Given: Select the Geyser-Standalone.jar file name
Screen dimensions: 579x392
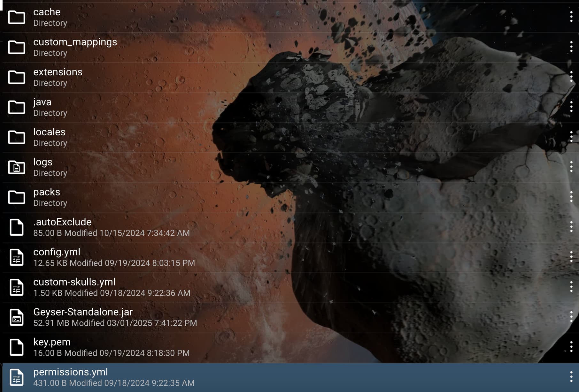Looking at the screenshot, I should click(x=83, y=312).
